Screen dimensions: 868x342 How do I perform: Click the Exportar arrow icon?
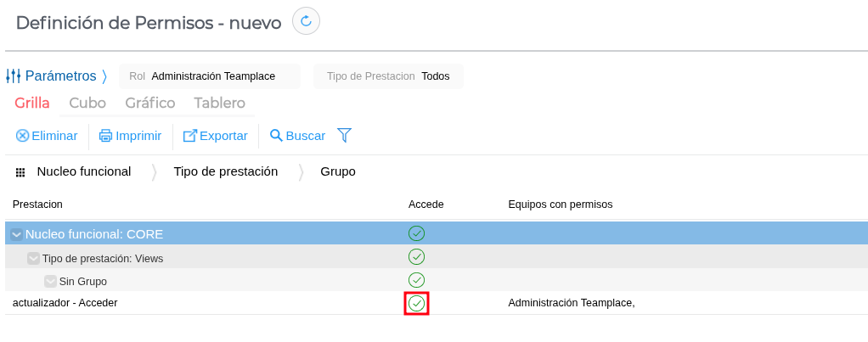pyautogui.click(x=190, y=136)
